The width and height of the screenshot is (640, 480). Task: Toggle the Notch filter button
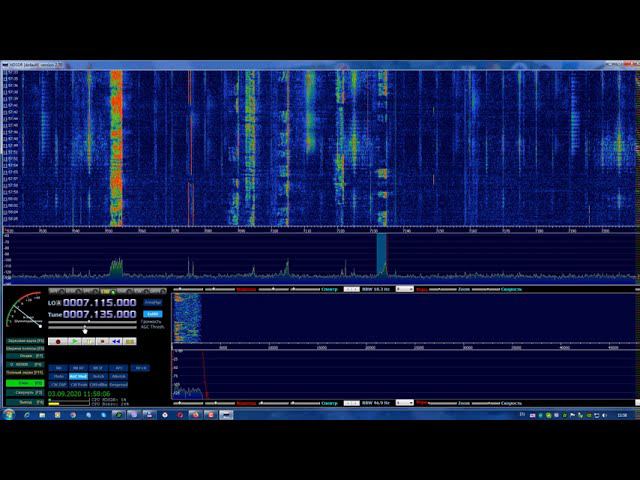pyautogui.click(x=98, y=376)
